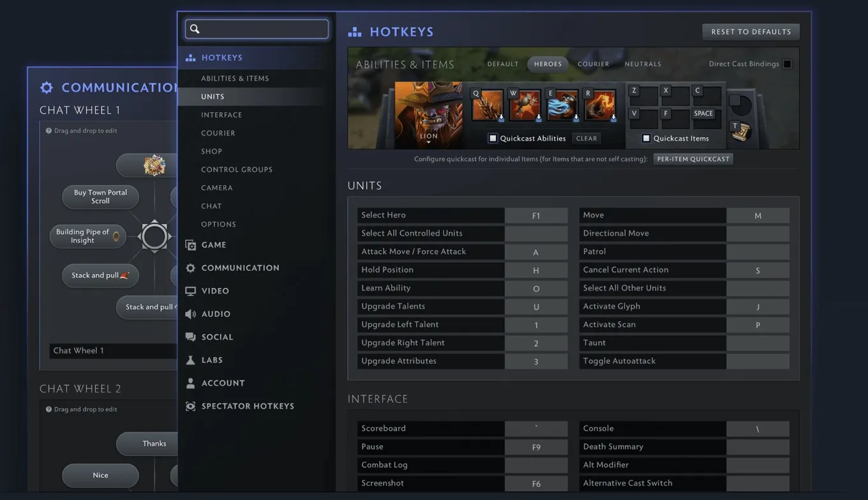The width and height of the screenshot is (868, 500).
Task: Select the item slot bound to C
Action: pyautogui.click(x=707, y=96)
